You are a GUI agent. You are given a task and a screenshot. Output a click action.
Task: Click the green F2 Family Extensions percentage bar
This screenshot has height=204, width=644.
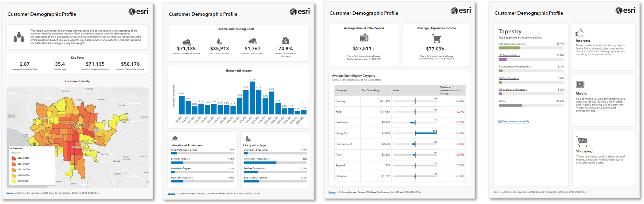[509, 48]
